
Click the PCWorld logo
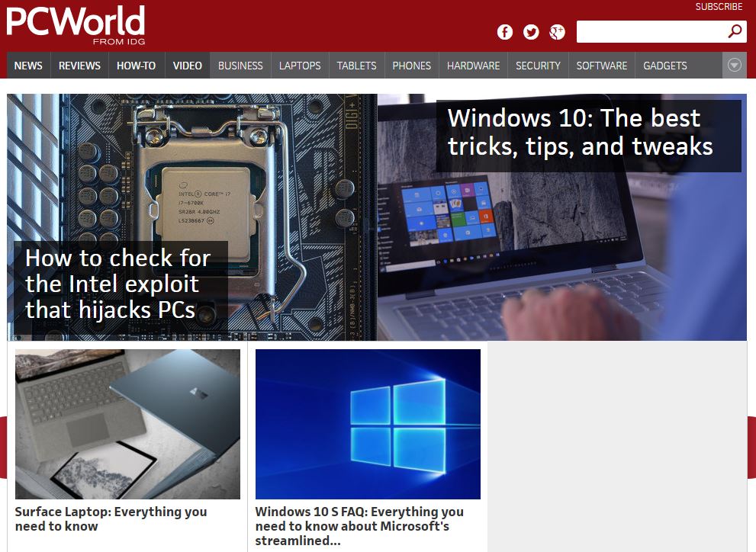[76, 24]
